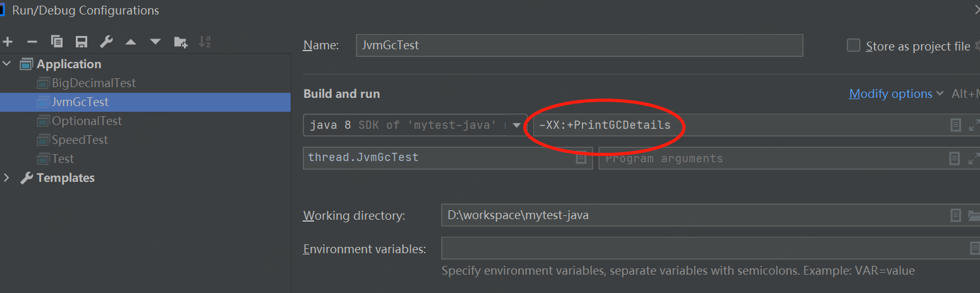
Task: Open insert macros icon in Working directory
Action: pos(956,215)
